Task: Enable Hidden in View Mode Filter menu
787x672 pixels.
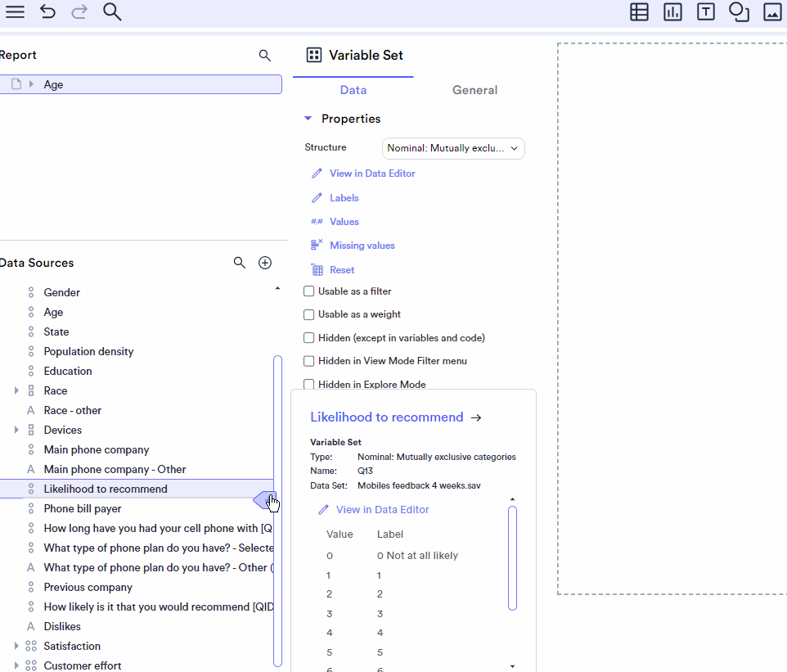Action: point(308,361)
